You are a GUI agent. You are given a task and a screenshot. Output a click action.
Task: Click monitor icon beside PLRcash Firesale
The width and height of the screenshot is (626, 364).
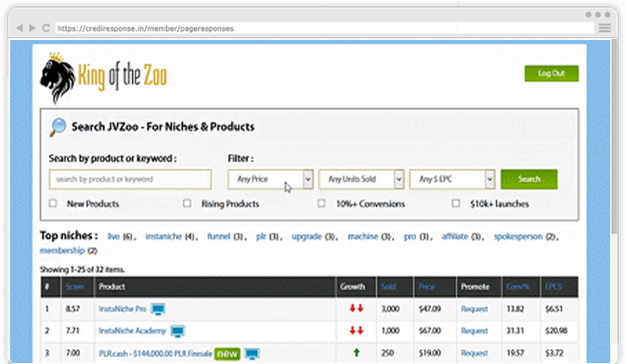[252, 354]
